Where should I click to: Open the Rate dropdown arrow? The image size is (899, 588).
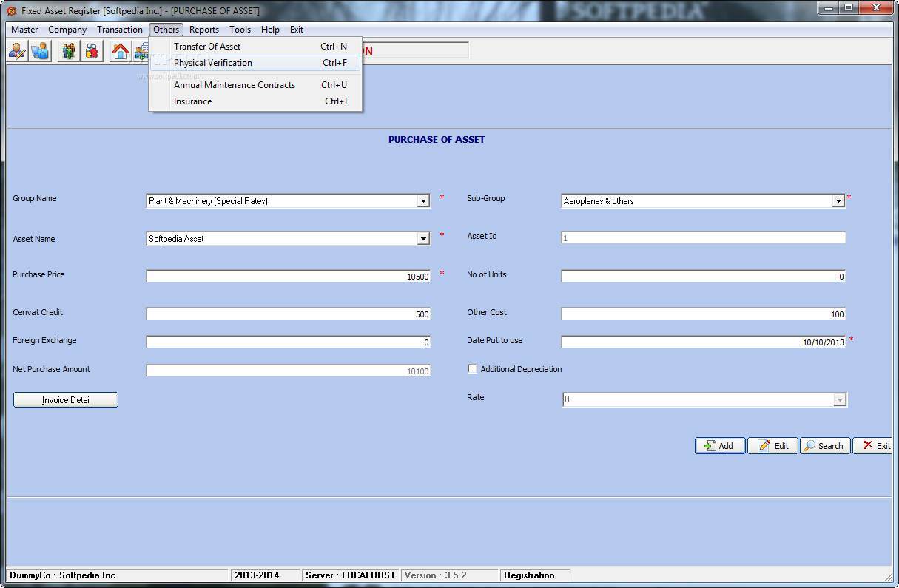839,400
